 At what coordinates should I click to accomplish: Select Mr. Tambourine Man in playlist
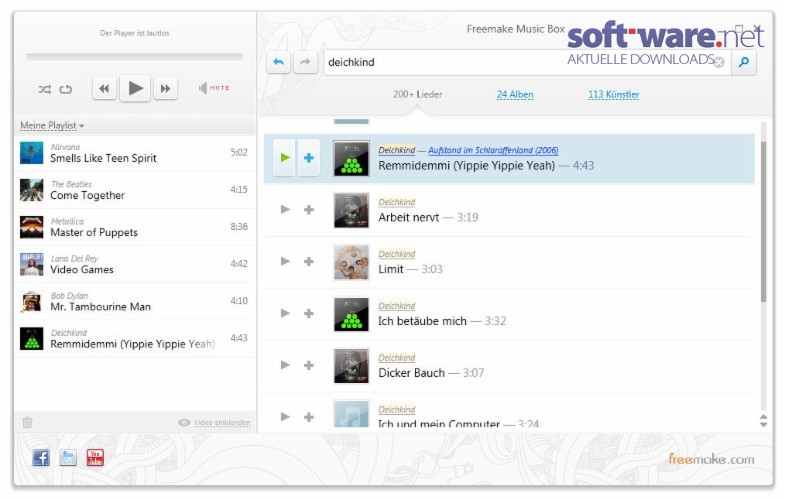(x=135, y=301)
